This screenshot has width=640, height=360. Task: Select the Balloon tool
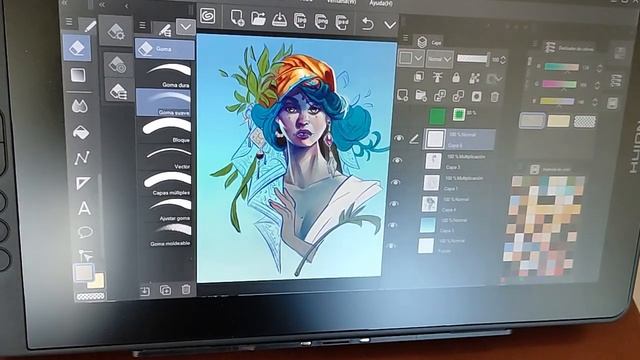pos(85,232)
